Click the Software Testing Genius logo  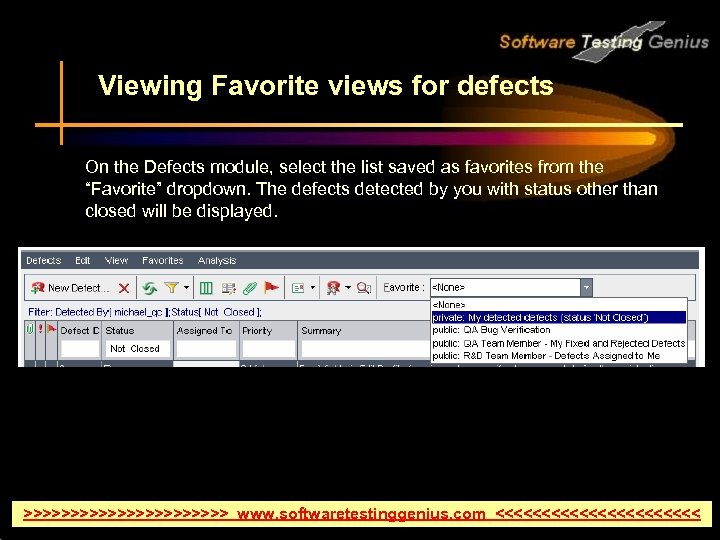pyautogui.click(x=604, y=42)
